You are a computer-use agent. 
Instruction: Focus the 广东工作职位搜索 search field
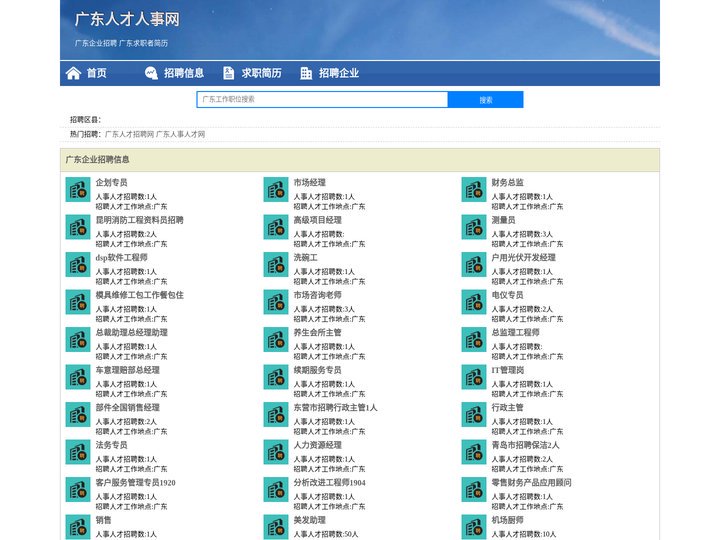coord(322,100)
